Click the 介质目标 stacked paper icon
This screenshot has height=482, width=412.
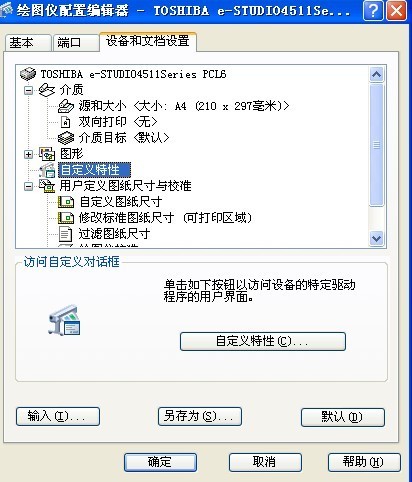[x=66, y=138]
